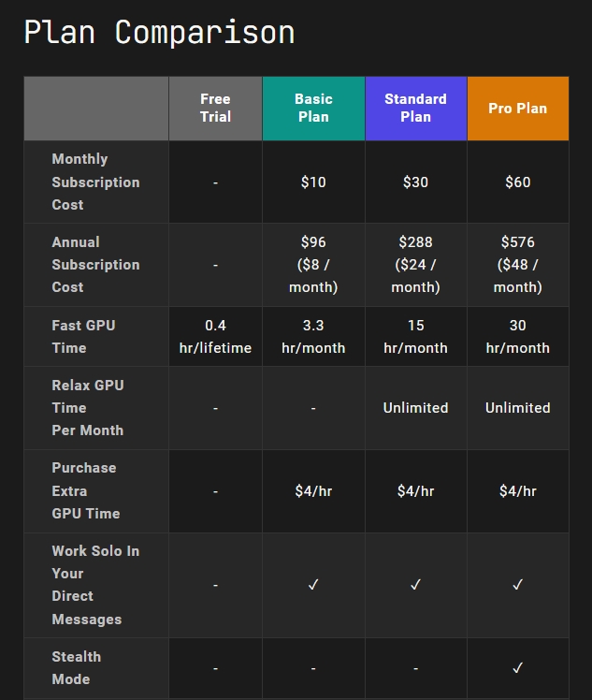This screenshot has width=592, height=700.
Task: Click the $60 Pro monthly price
Action: 518,182
